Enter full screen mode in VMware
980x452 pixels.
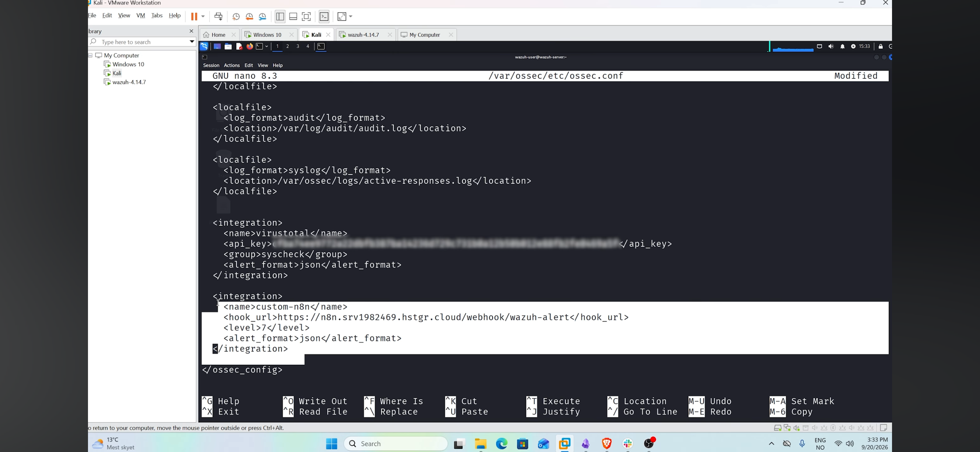[x=306, y=16]
